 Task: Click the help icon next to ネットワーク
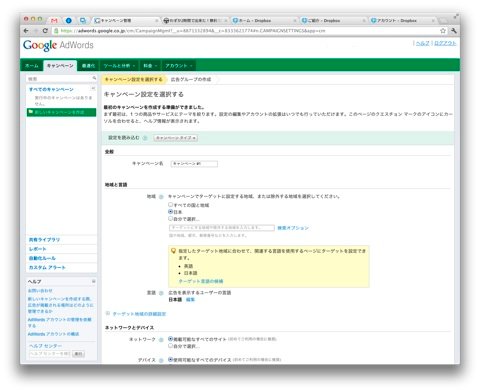coord(161,340)
